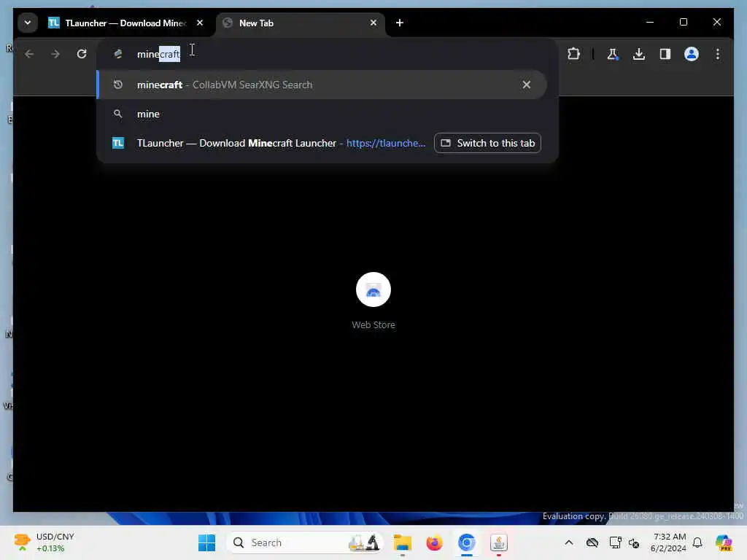Image resolution: width=747 pixels, height=560 pixels.
Task: Switch to the TLauncher Download Minecraft tab
Action: tap(126, 23)
